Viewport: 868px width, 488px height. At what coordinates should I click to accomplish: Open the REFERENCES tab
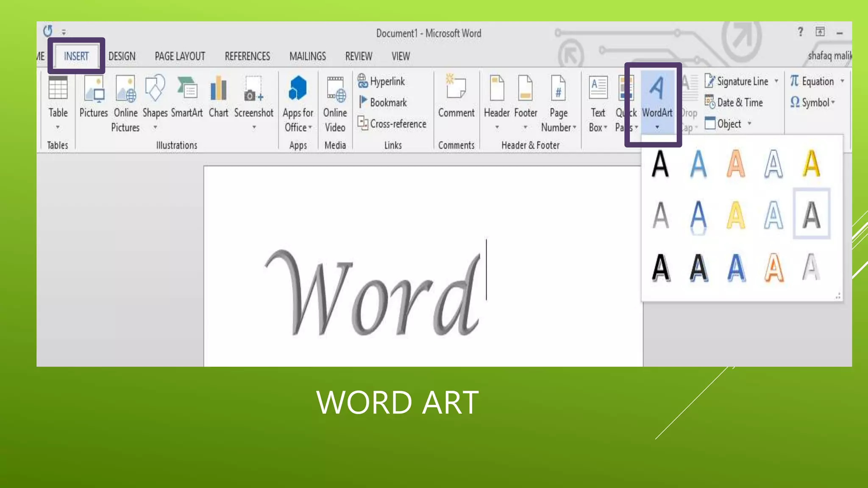tap(247, 56)
